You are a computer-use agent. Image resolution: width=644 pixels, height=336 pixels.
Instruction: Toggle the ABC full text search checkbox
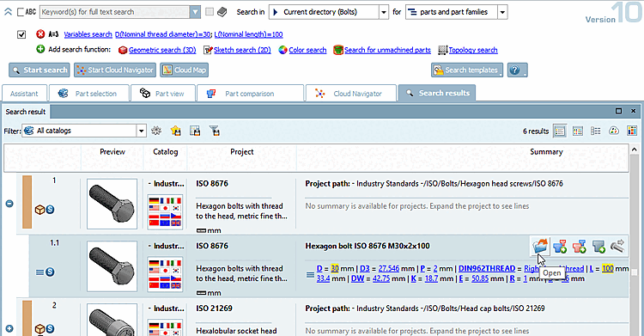pos(21,12)
